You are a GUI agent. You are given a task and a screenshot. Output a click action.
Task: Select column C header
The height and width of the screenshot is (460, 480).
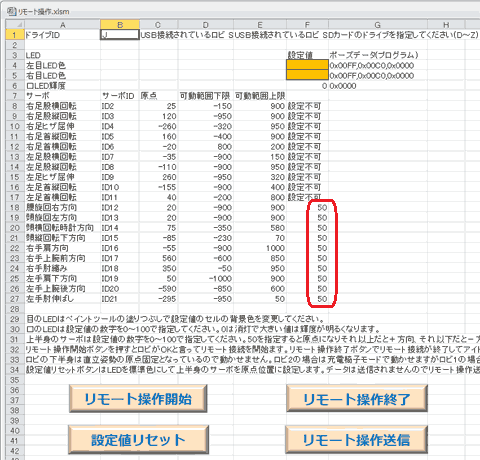pyautogui.click(x=158, y=25)
